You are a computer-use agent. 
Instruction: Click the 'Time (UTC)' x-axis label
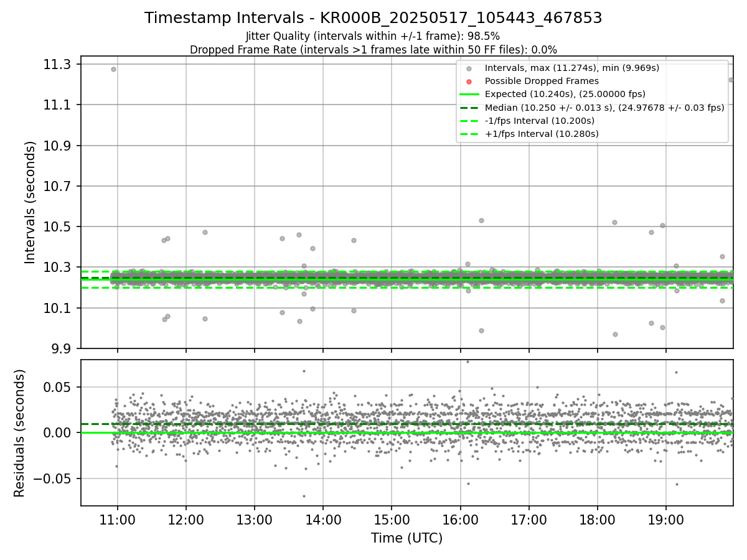pyautogui.click(x=406, y=538)
